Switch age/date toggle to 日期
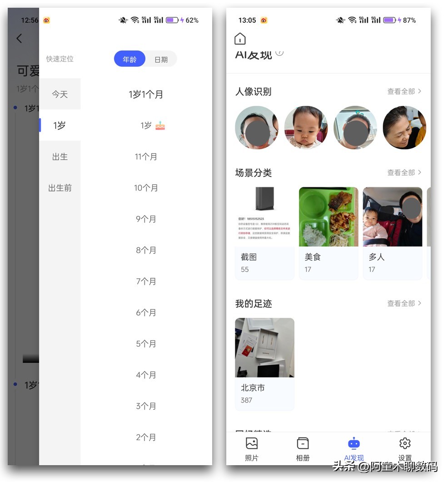This screenshot has height=482, width=448. 161,59
